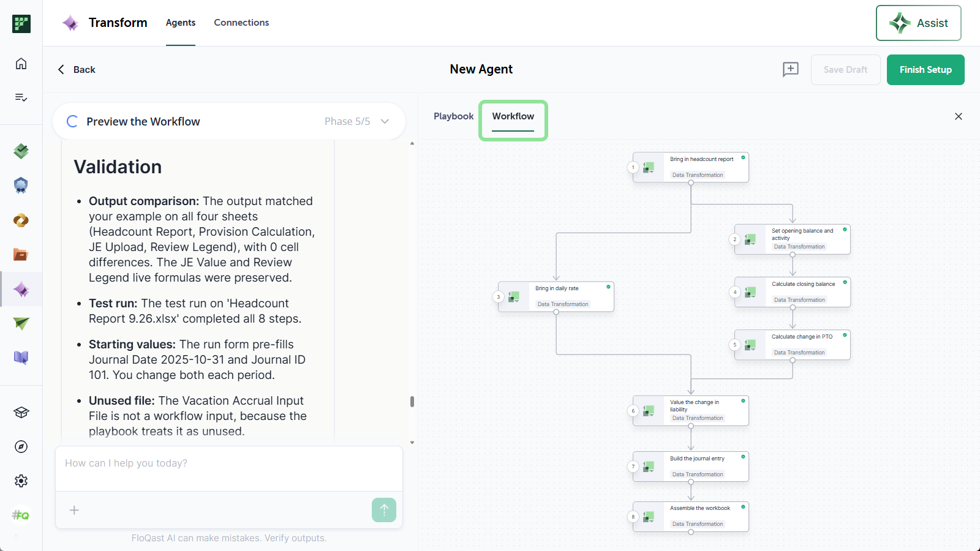Select the purple Transform sparkle icon in sidebar

21,290
